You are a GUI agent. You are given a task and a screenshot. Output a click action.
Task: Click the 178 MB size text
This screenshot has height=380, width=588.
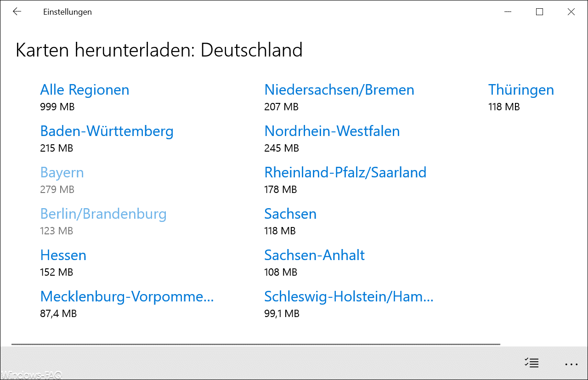[x=281, y=190]
